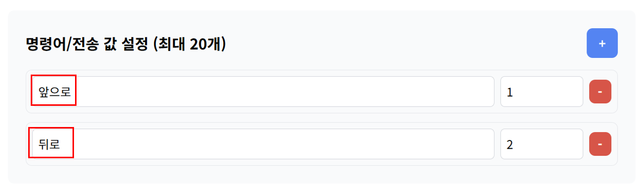Click the number 1 in value box
644x191 pixels.
[x=510, y=93]
